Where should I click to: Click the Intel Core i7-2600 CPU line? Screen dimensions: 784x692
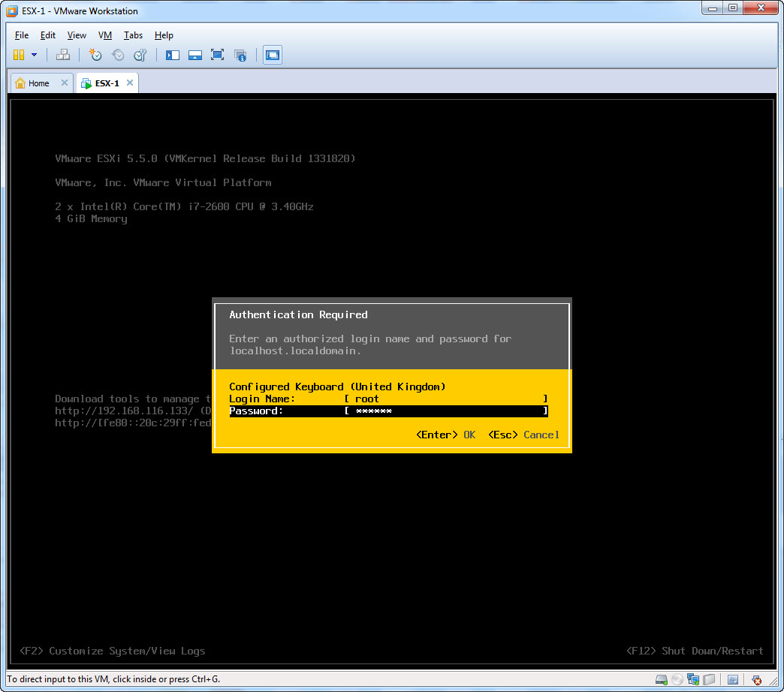(184, 206)
